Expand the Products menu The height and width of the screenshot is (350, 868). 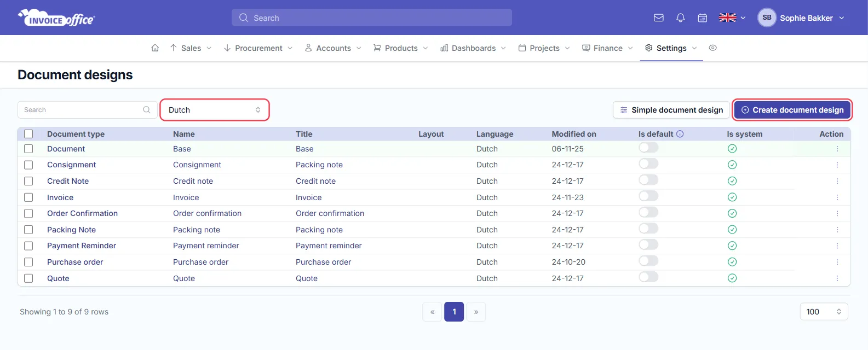[x=401, y=48]
